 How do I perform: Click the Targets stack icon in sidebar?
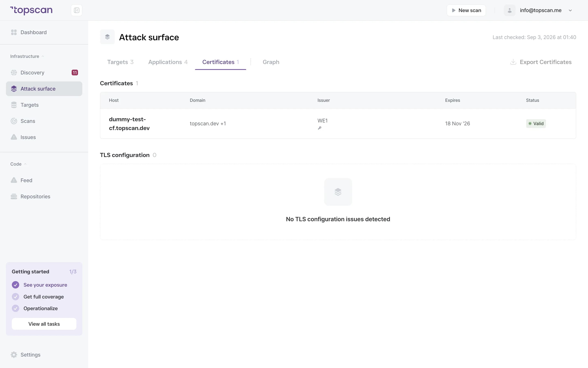14,105
